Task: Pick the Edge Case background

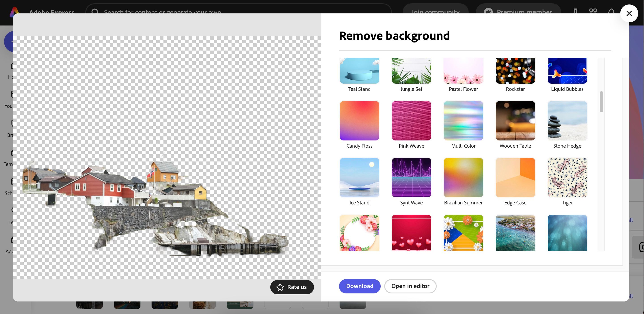Action: coord(515,178)
